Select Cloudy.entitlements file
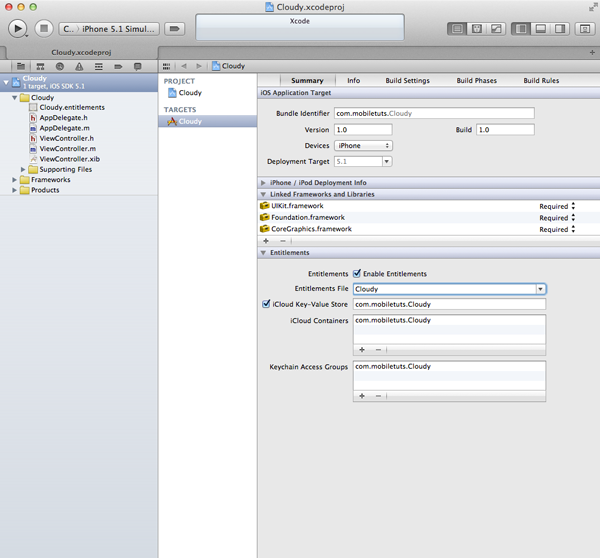600x558 pixels. point(67,108)
